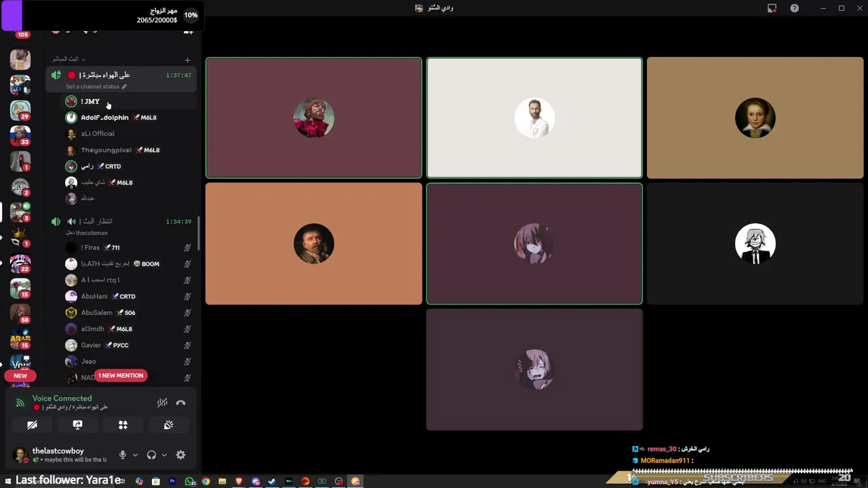Collapse the البث المباشر category
Screen dimensions: 868x488
pyautogui.click(x=68, y=59)
